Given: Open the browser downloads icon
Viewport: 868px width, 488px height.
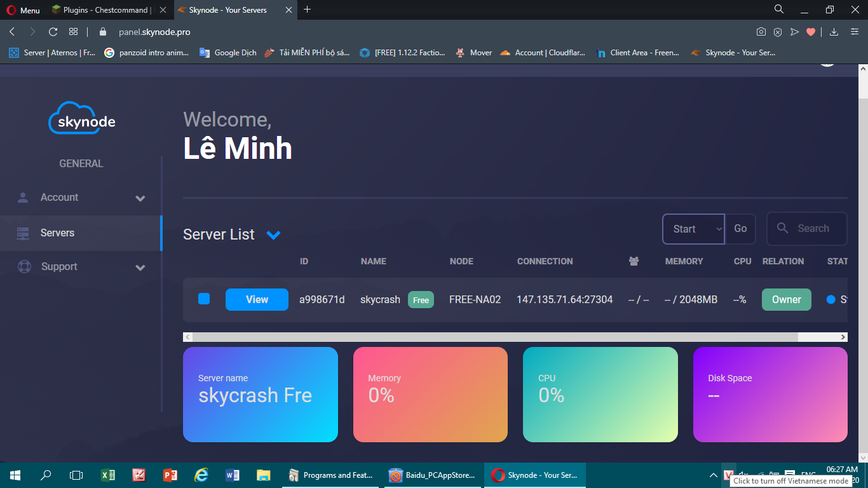Looking at the screenshot, I should (834, 32).
